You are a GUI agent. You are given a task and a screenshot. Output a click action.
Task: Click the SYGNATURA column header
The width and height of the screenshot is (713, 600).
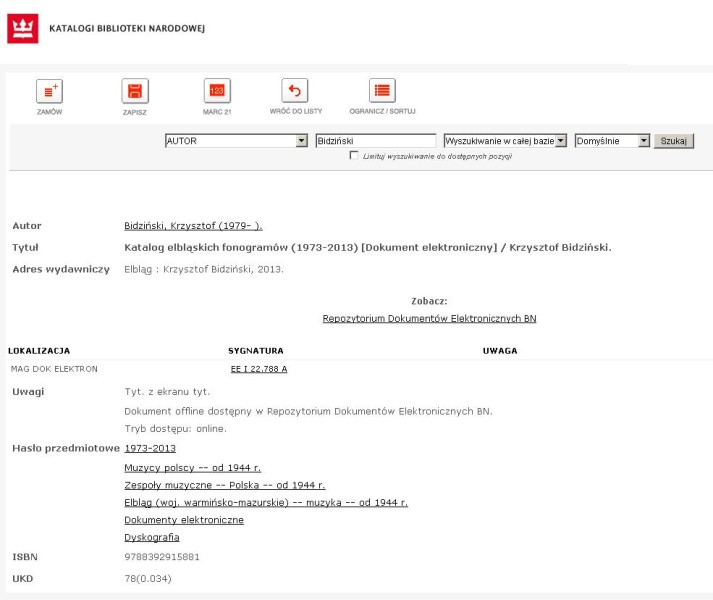click(256, 351)
